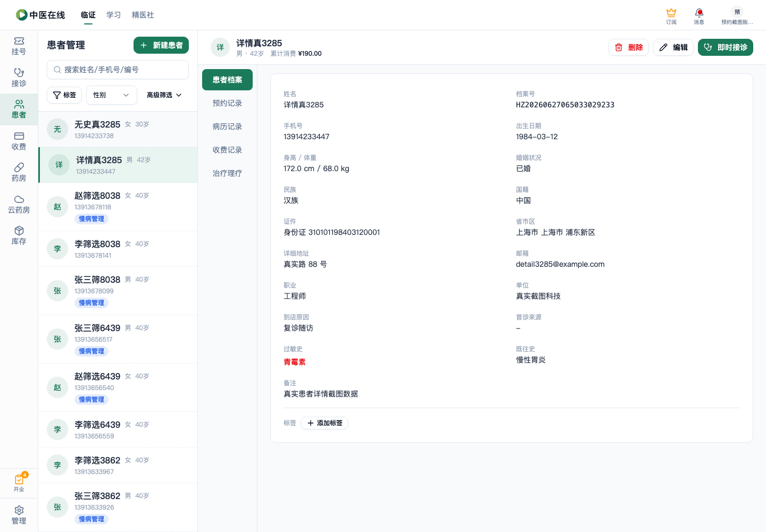The image size is (766, 532).
Task: Select patient 赵筛选6439 in list
Action: tap(118, 387)
